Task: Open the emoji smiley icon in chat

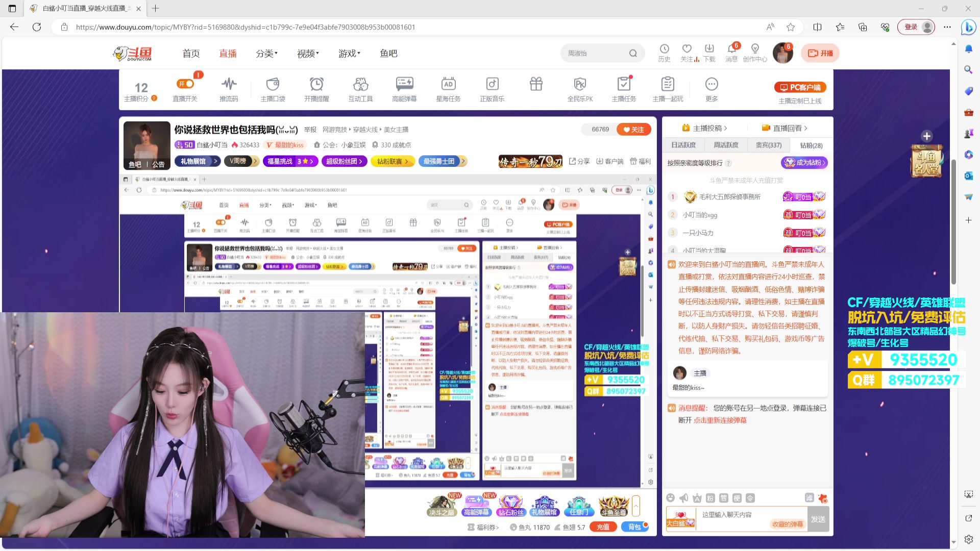Action: [x=670, y=498]
